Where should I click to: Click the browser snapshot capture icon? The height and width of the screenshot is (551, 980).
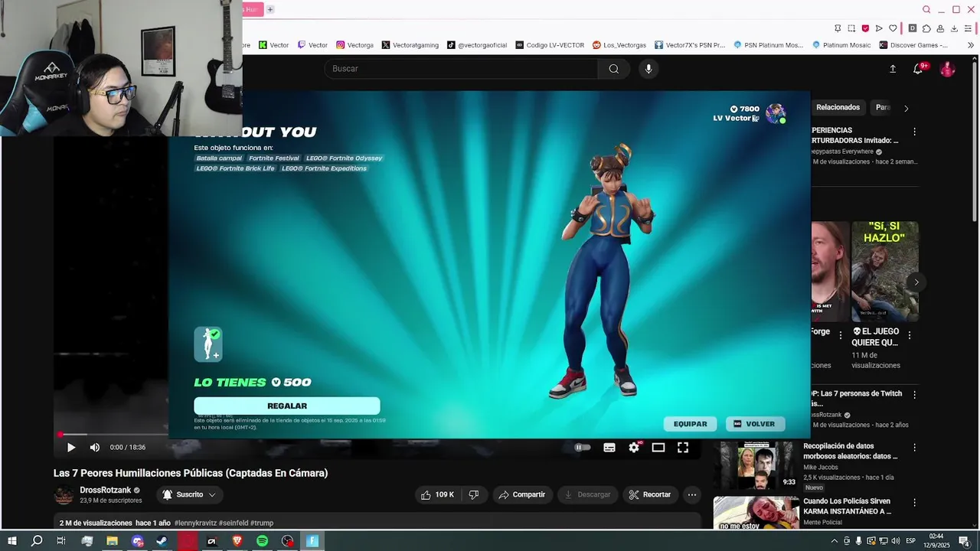(x=851, y=28)
